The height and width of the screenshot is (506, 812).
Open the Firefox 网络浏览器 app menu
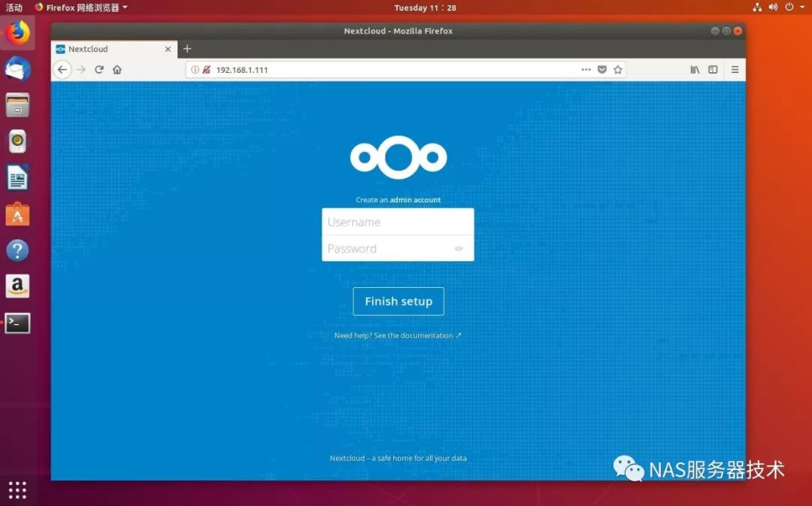pos(81,8)
